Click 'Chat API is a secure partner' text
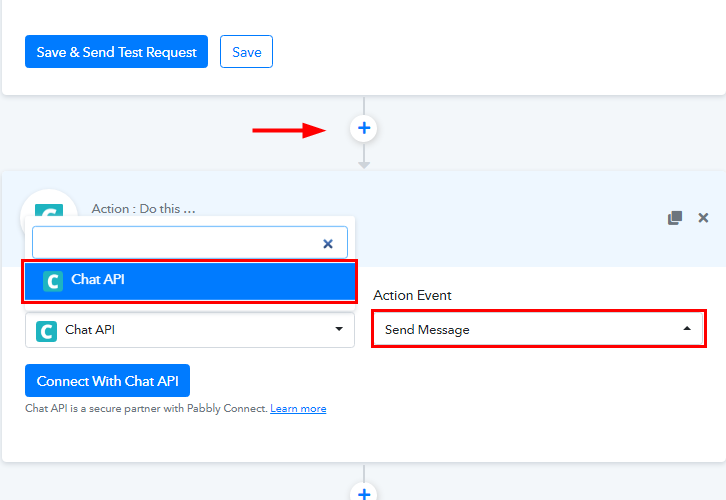The height and width of the screenshot is (500, 726). click(146, 409)
